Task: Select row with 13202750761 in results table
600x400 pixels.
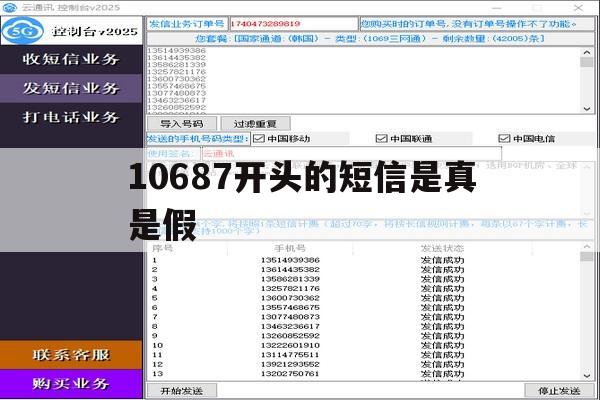Action: 364,374
